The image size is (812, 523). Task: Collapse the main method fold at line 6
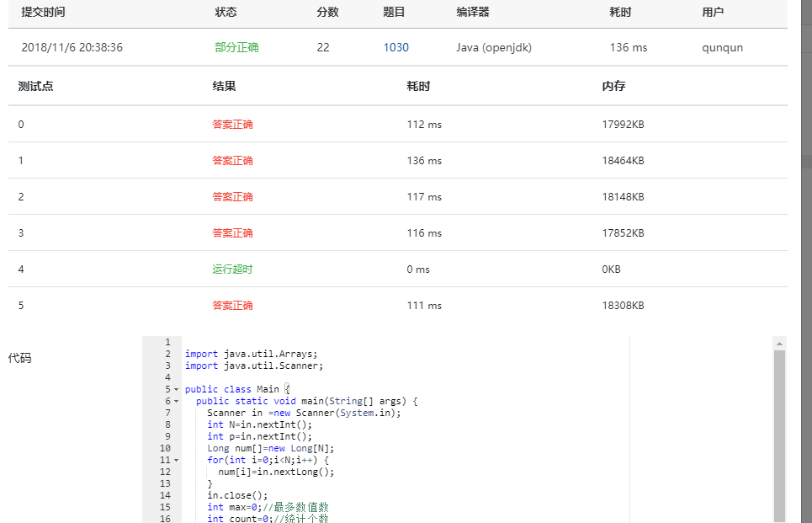tap(176, 401)
